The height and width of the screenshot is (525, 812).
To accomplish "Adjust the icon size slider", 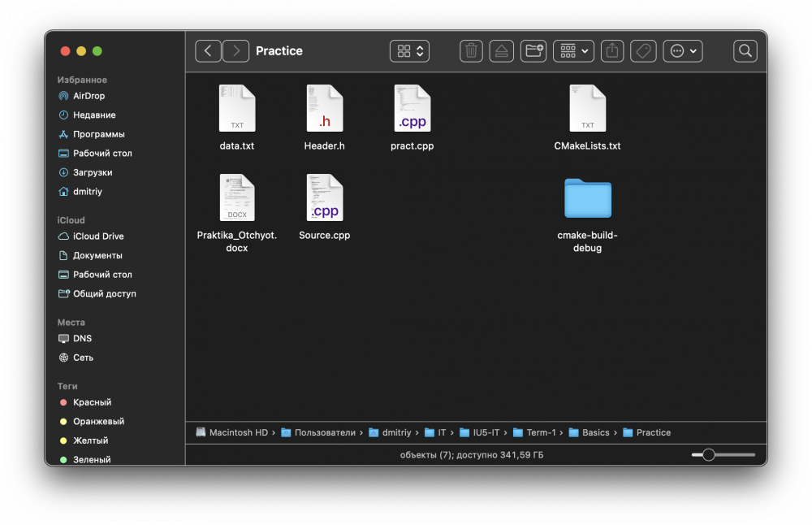I will click(x=709, y=455).
